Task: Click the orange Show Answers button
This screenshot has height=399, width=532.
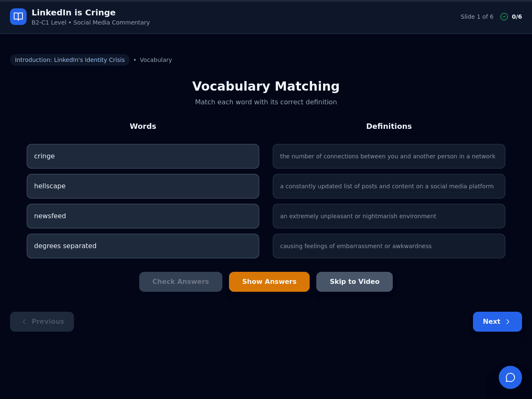Action: click(269, 282)
